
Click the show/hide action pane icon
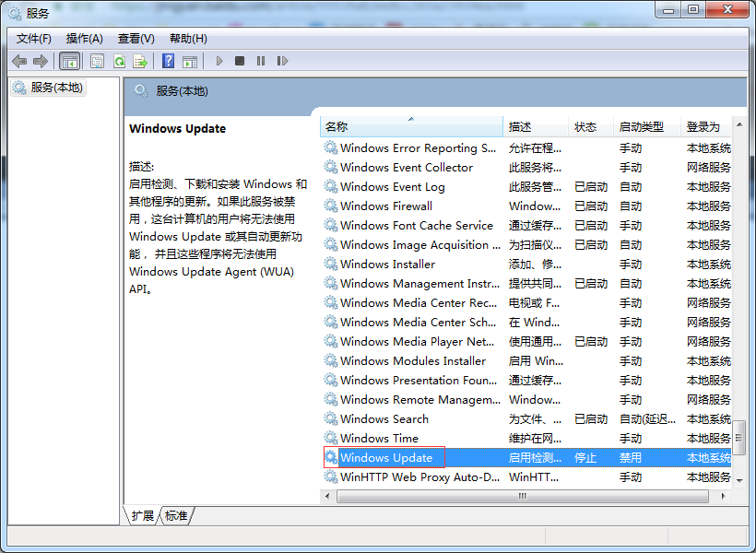tap(190, 61)
